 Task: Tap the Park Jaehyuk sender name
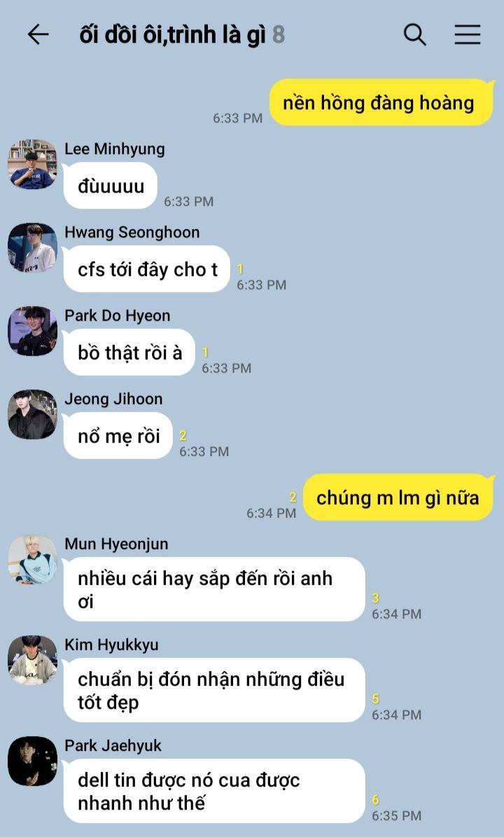113,745
